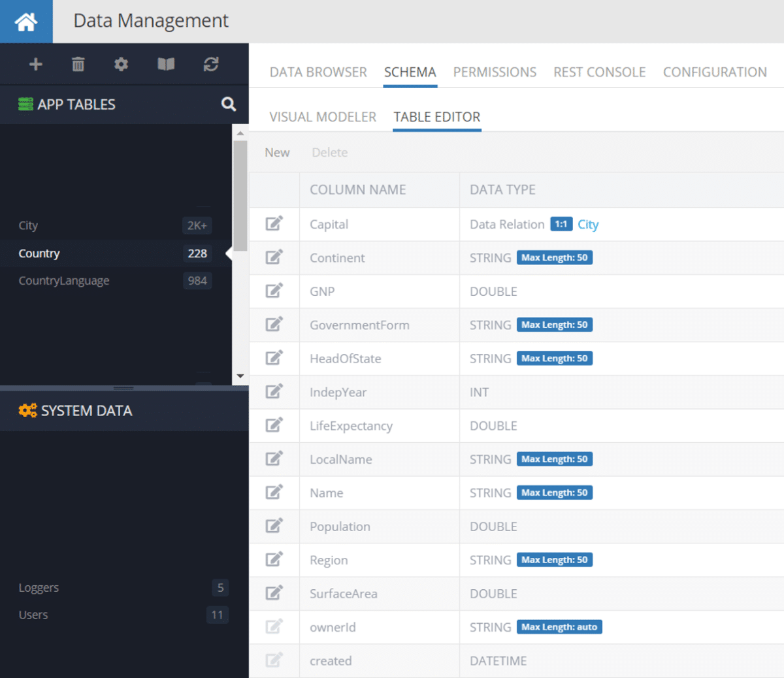Edit the Capital column via its pencil icon
This screenshot has width=784, height=678.
pyautogui.click(x=274, y=224)
